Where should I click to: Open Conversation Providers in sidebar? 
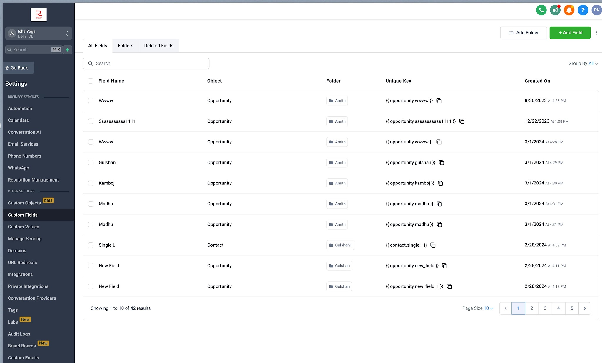click(x=32, y=298)
